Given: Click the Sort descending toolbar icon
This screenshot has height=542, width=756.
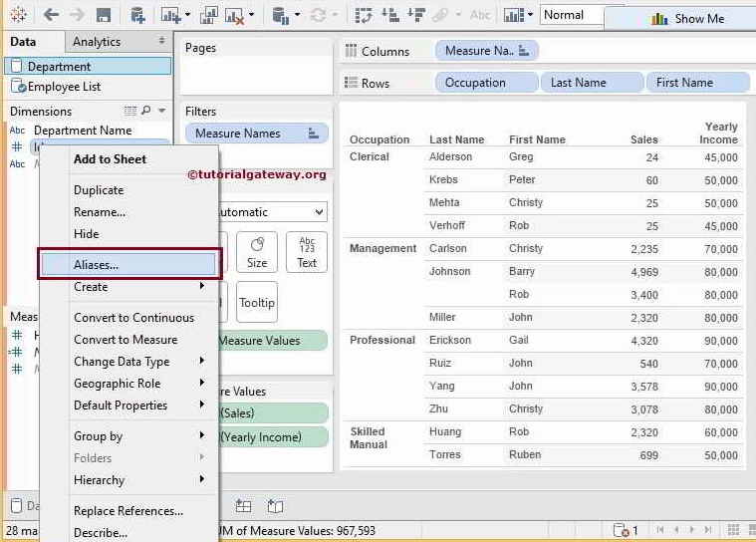Looking at the screenshot, I should pos(416,15).
